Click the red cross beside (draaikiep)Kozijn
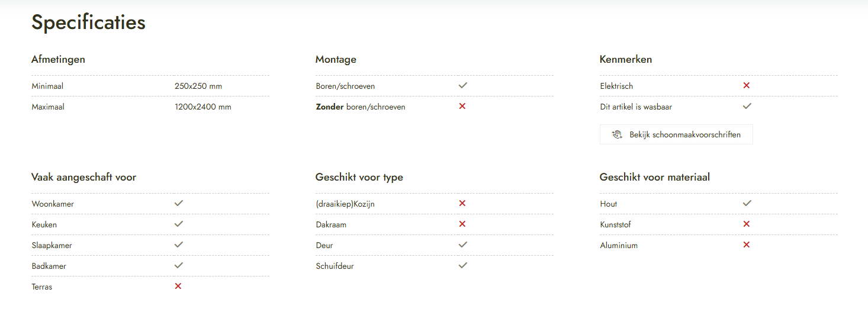The height and width of the screenshot is (315, 868). (462, 203)
